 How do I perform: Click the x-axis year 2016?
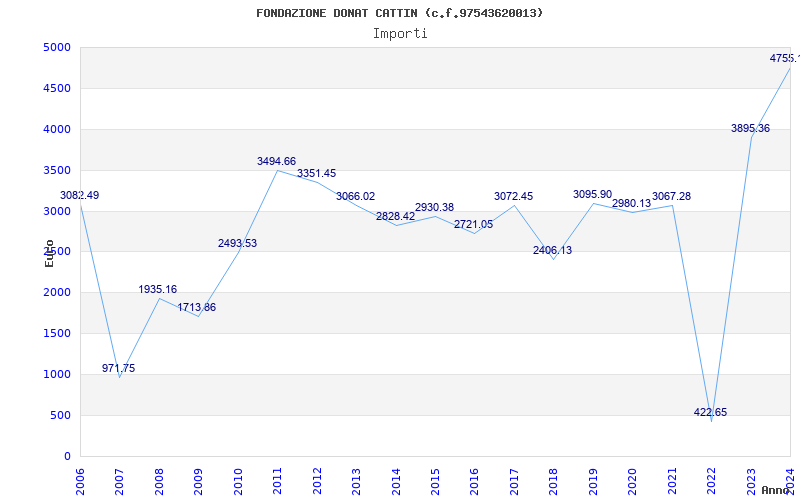click(474, 482)
